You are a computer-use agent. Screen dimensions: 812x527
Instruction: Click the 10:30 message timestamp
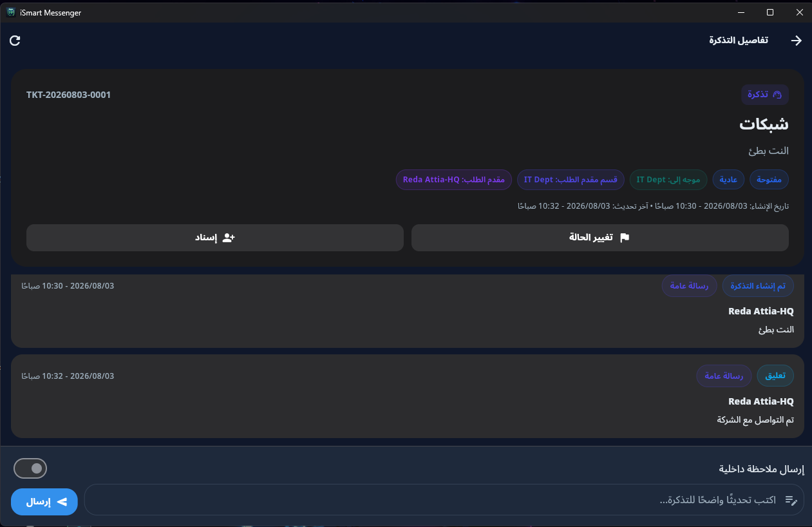coord(68,285)
